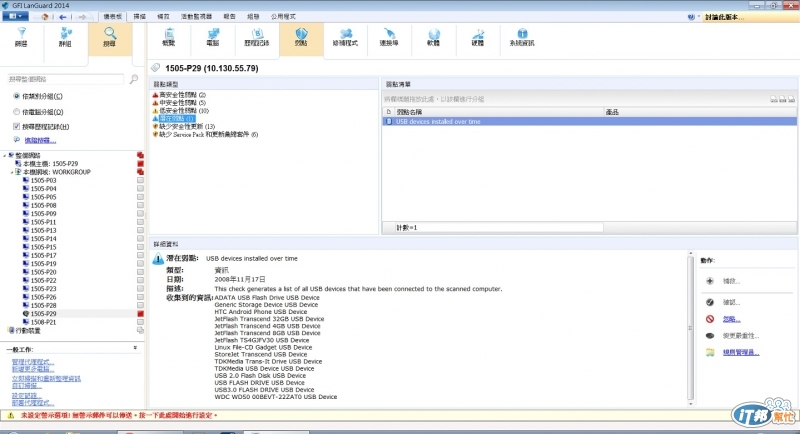Open the blue application menu dropdown
The image size is (800, 434).
pos(14,16)
